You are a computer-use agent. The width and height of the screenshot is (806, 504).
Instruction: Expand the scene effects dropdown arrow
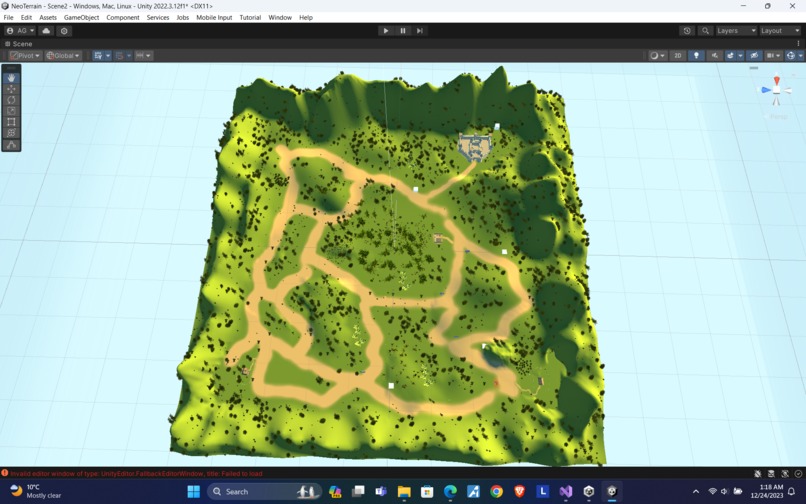click(740, 56)
